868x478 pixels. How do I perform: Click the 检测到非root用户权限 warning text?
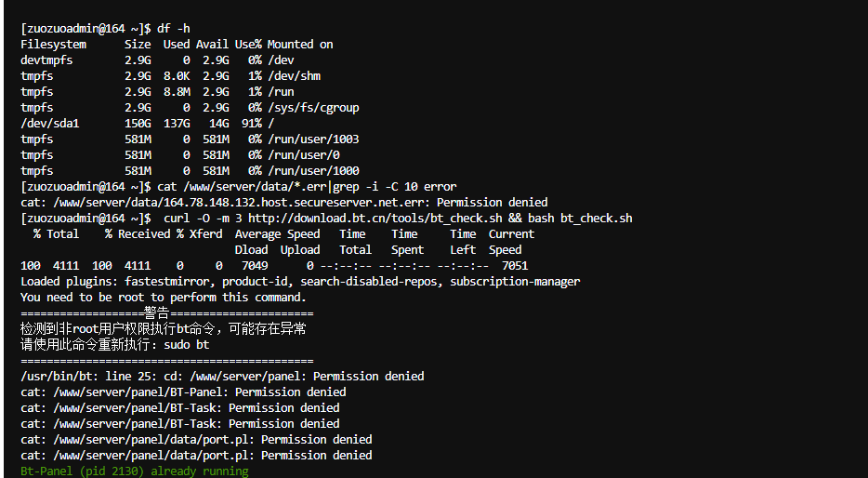click(x=164, y=329)
